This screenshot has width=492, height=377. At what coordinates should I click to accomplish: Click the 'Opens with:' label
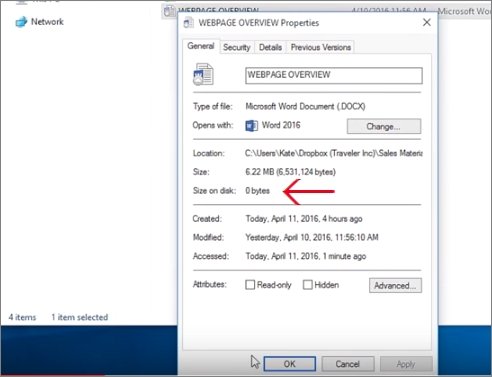(x=213, y=125)
